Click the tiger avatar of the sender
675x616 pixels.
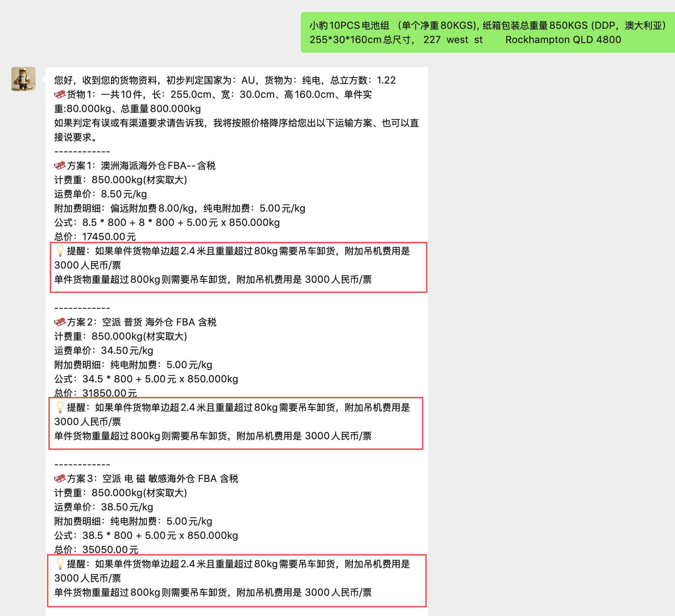pyautogui.click(x=23, y=79)
